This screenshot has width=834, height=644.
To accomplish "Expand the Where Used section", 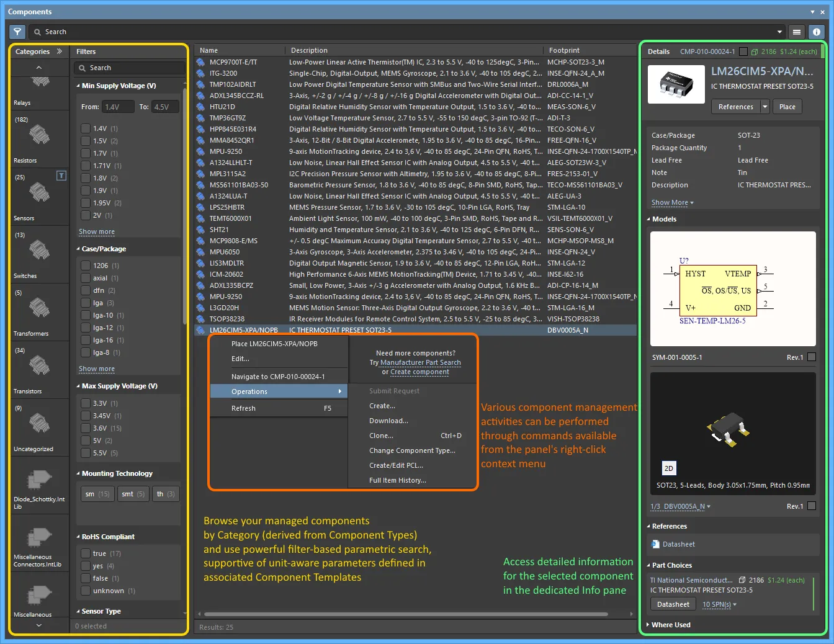I will tap(648, 625).
